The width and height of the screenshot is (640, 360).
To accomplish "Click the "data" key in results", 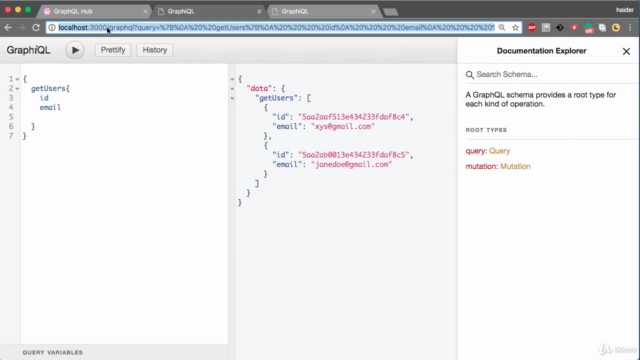I will point(260,88).
